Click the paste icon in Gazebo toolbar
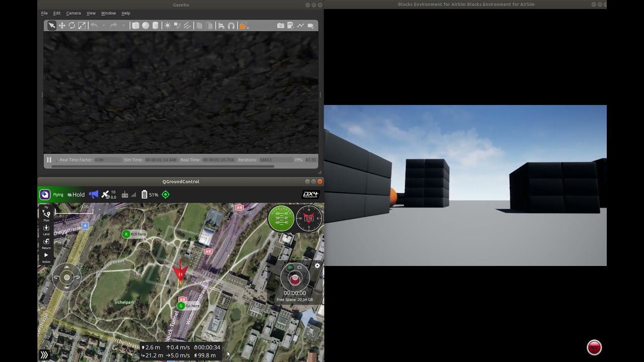 [x=209, y=26]
